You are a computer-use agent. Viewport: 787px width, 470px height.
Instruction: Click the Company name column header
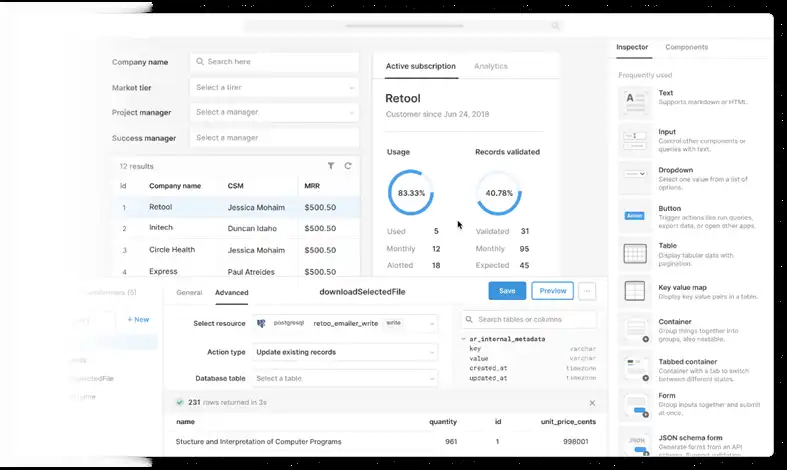tap(175, 186)
